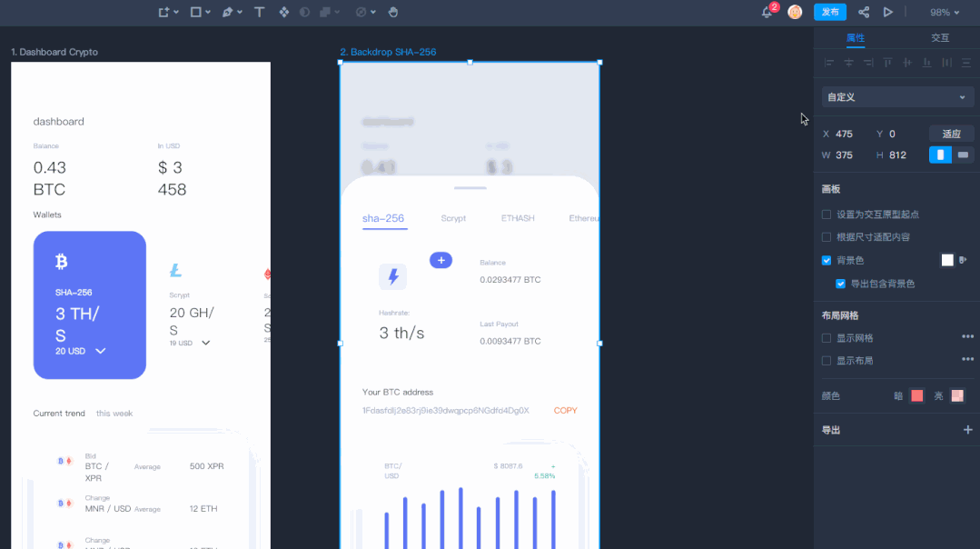This screenshot has height=549, width=980.
Task: Select the ETHASH tab in artboard
Action: (518, 218)
